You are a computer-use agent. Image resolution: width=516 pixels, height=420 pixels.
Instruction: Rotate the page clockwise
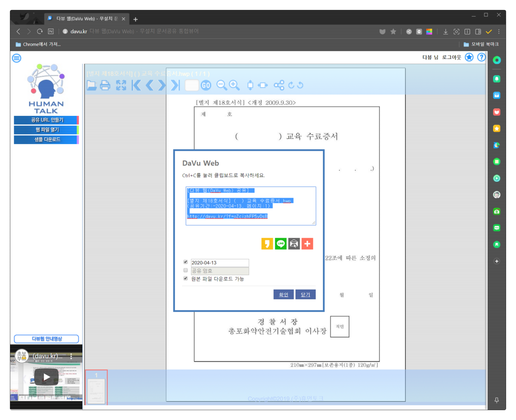tap(291, 85)
